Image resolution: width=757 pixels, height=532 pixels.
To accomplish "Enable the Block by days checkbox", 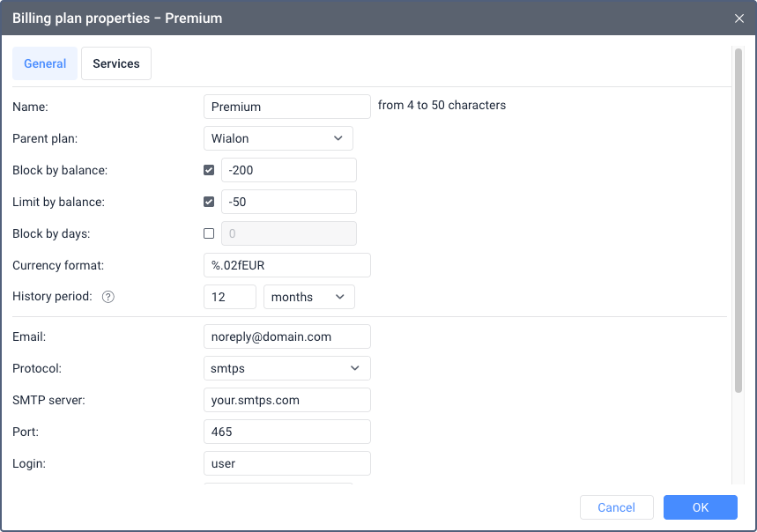I will 209,233.
